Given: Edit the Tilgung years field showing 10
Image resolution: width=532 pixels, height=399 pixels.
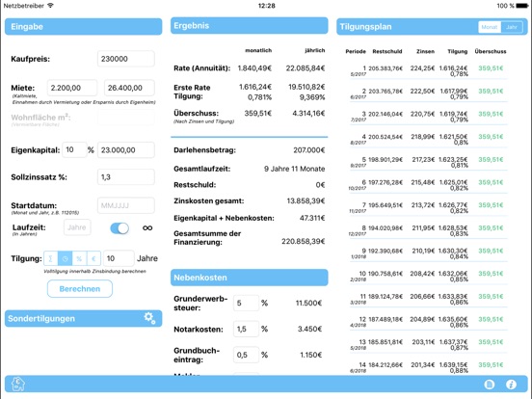Looking at the screenshot, I should (119, 258).
